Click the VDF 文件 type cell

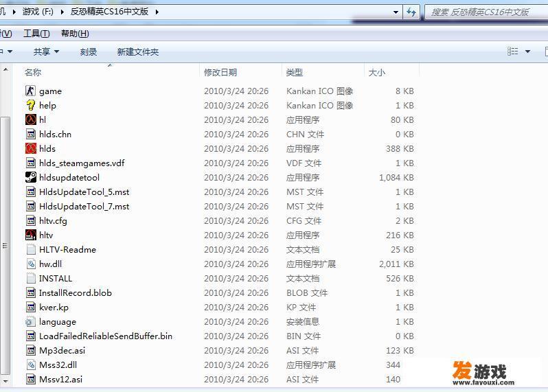304,163
